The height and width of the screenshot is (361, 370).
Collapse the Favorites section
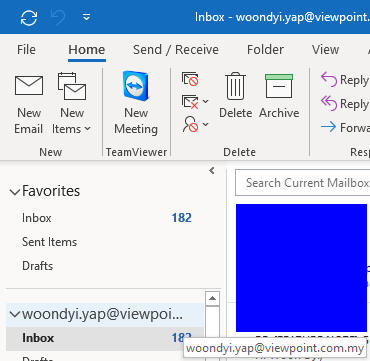pyautogui.click(x=15, y=192)
